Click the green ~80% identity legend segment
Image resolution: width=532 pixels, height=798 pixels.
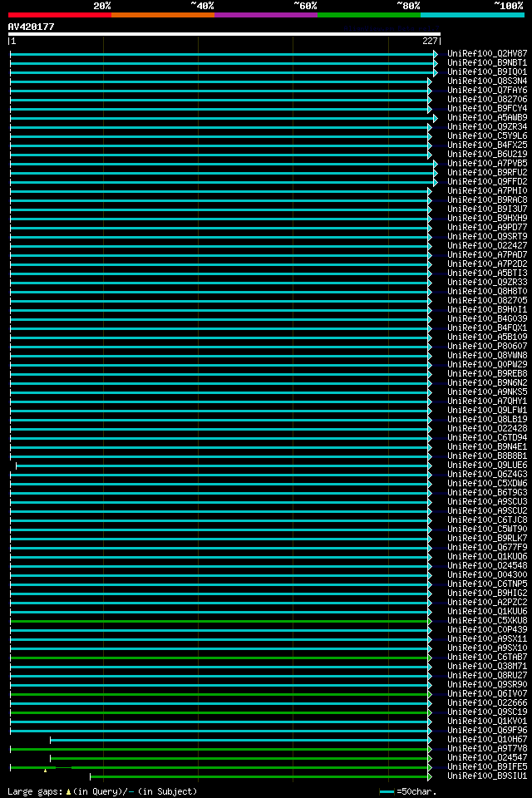[x=369, y=15]
